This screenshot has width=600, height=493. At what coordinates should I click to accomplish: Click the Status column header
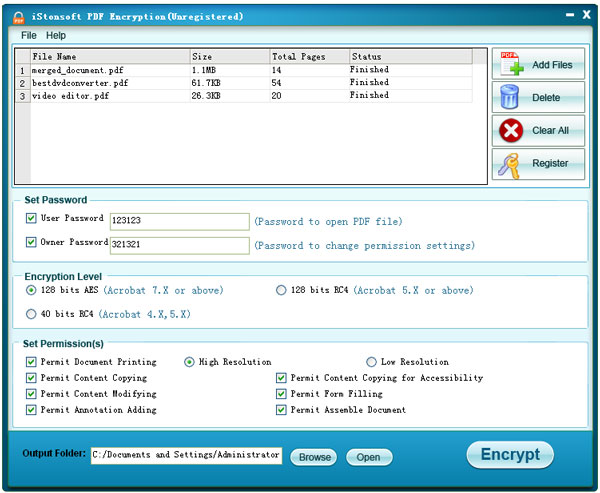tap(411, 57)
